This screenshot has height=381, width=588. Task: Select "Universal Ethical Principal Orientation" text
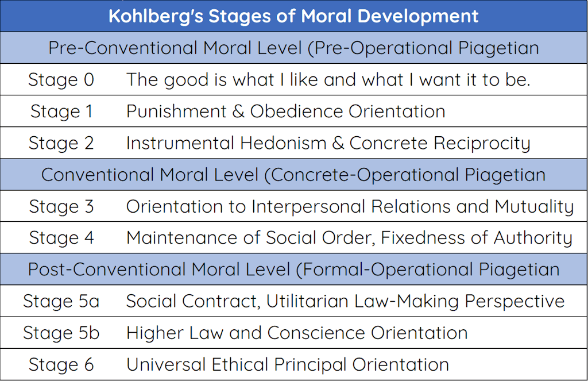pyautogui.click(x=287, y=364)
